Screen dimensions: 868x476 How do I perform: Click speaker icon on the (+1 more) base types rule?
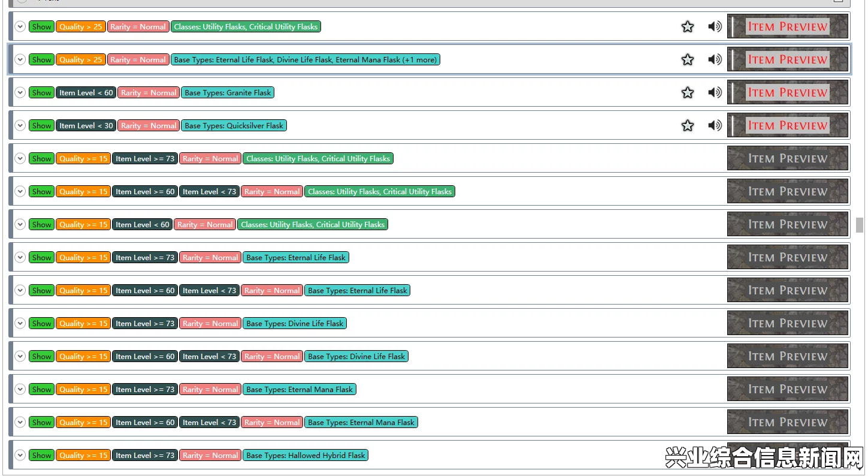pyautogui.click(x=715, y=59)
